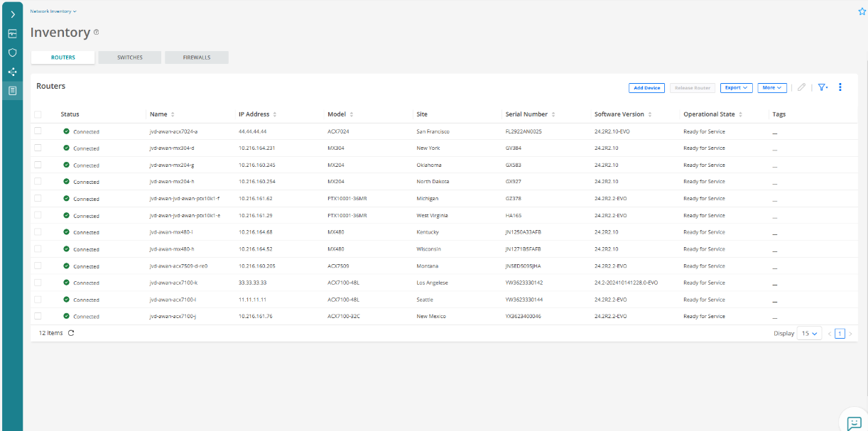Open router jvd-awan-jvd-awan-ptx10k1-f name

(185, 199)
